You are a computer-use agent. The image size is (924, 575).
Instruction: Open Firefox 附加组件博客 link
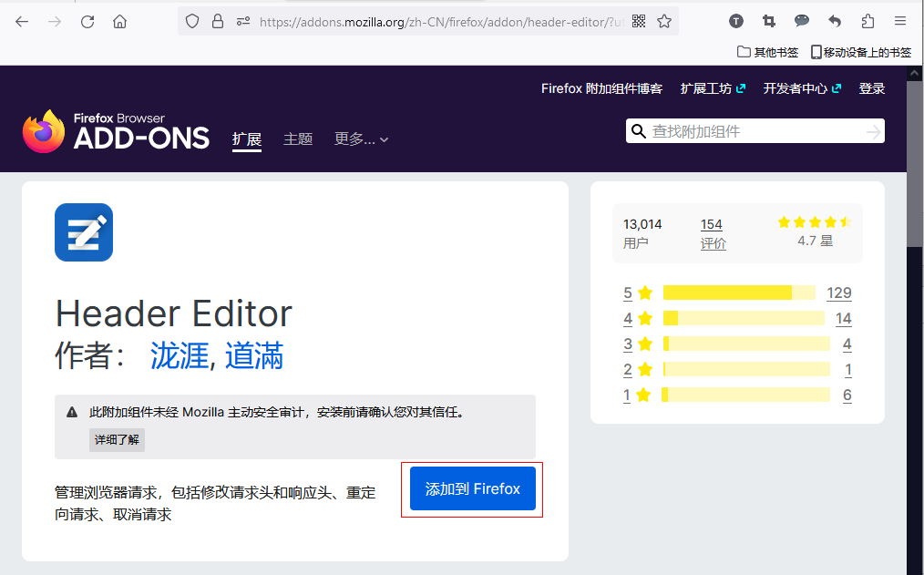601,88
